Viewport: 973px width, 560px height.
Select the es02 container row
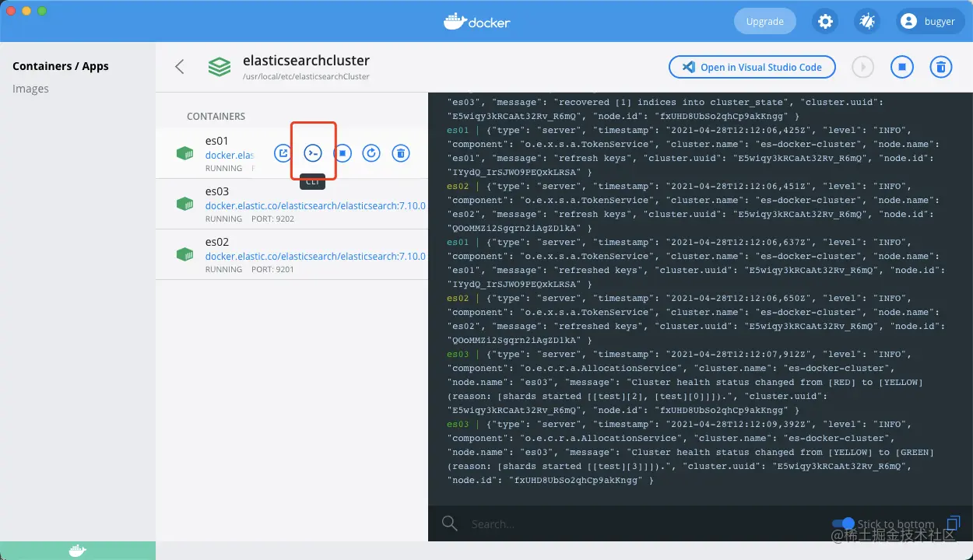click(x=292, y=254)
